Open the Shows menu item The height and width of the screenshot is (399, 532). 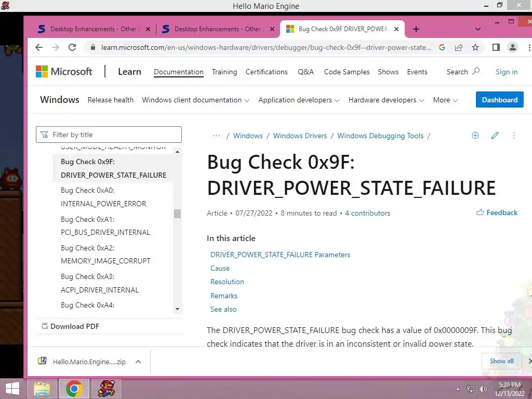(388, 72)
